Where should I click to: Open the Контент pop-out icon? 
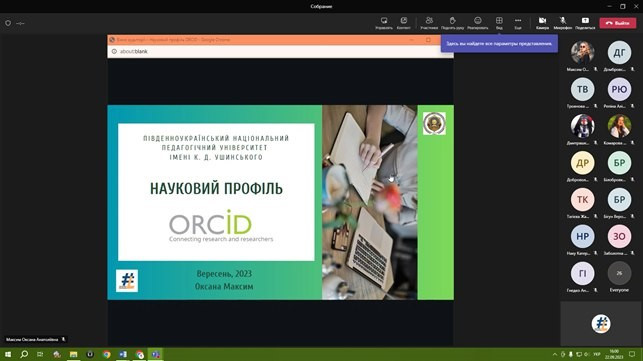[x=404, y=23]
